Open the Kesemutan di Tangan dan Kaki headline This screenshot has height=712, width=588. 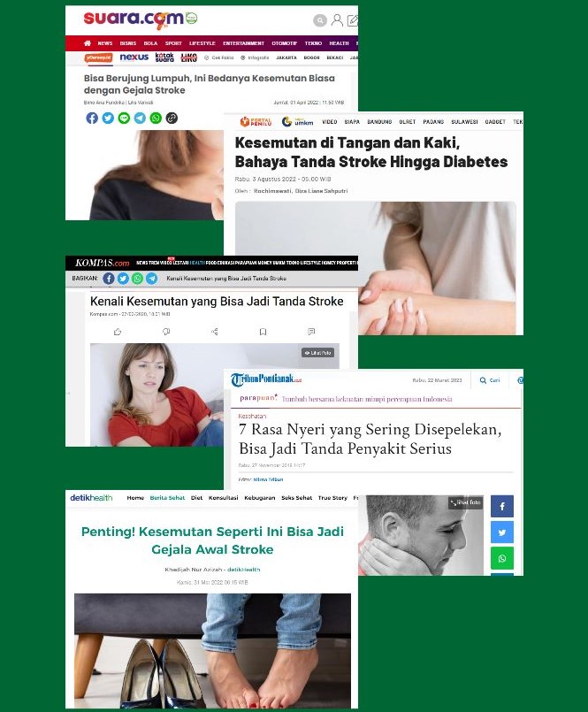371,152
